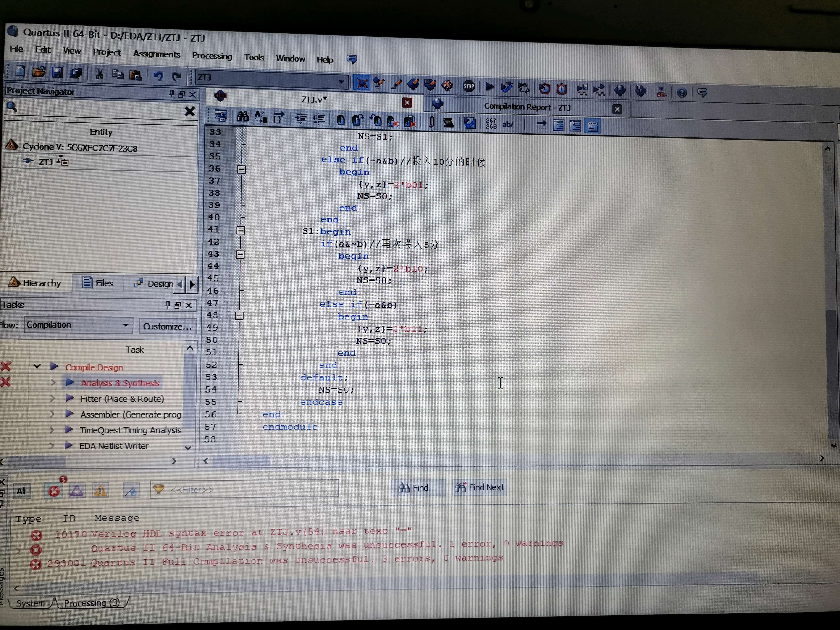Image resolution: width=840 pixels, height=630 pixels.
Task: Toggle line numbers 267/268 icon
Action: [x=491, y=123]
